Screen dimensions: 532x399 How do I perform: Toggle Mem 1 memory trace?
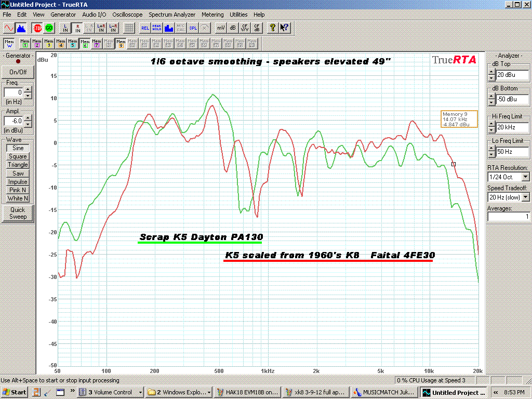(25, 44)
